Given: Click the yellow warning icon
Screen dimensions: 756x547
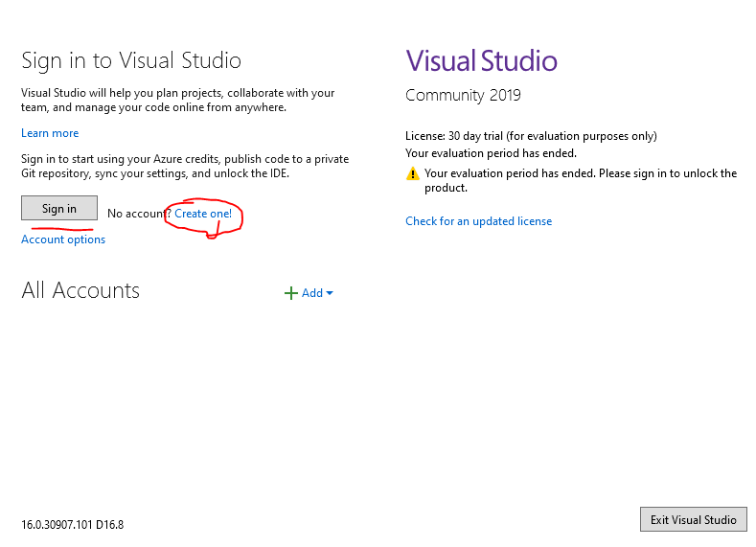Looking at the screenshot, I should click(413, 173).
